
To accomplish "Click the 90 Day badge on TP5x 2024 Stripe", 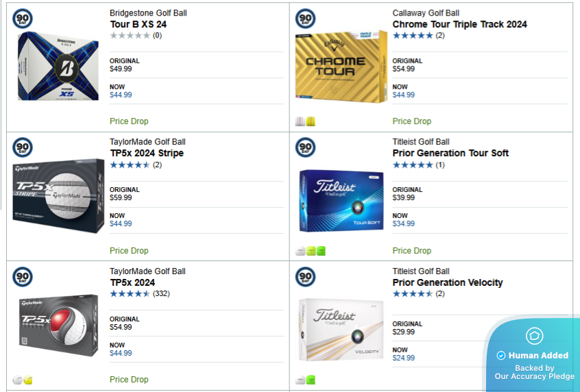I will click(x=23, y=147).
